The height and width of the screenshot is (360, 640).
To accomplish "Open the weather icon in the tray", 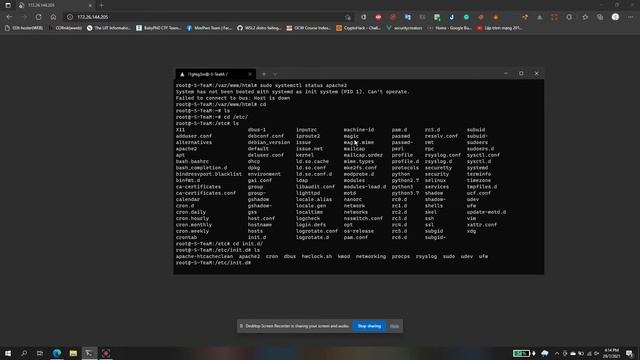I will click(x=544, y=353).
